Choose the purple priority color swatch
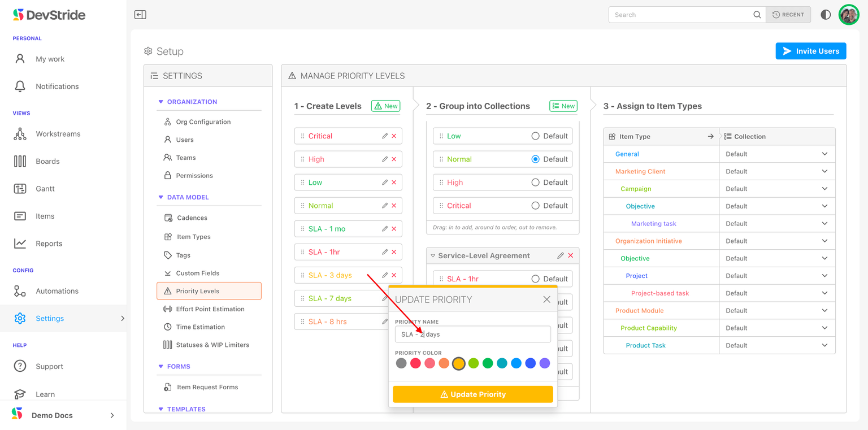Screen dimensions: 868x430 (545, 363)
